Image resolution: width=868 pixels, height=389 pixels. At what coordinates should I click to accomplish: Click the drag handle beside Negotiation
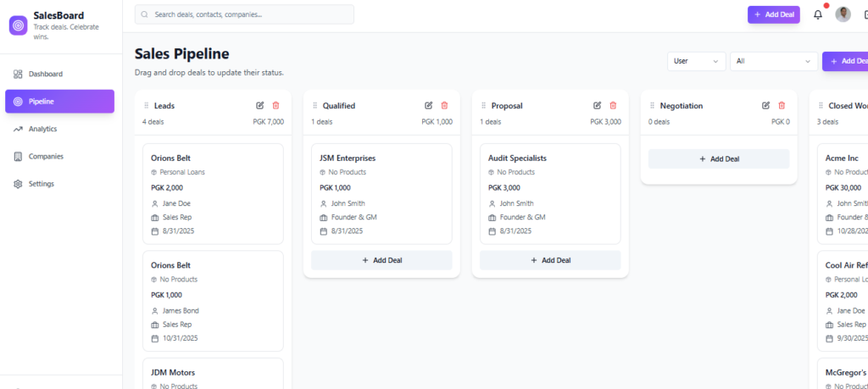click(x=653, y=106)
